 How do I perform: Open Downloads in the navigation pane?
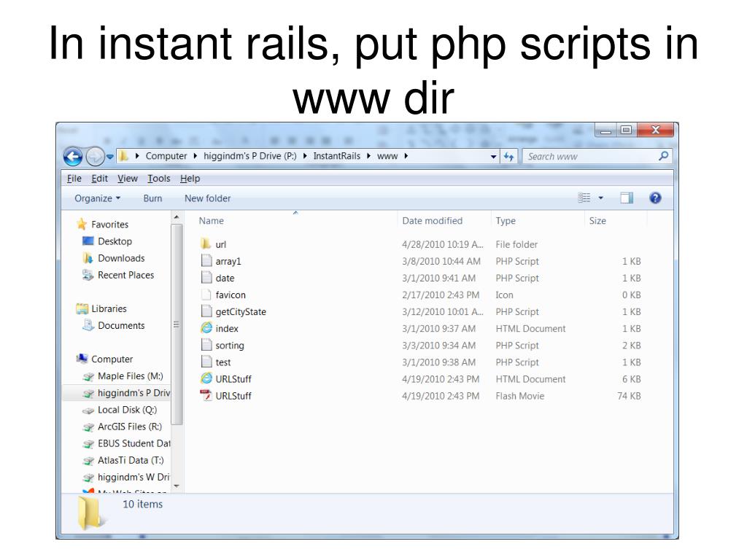(x=121, y=258)
